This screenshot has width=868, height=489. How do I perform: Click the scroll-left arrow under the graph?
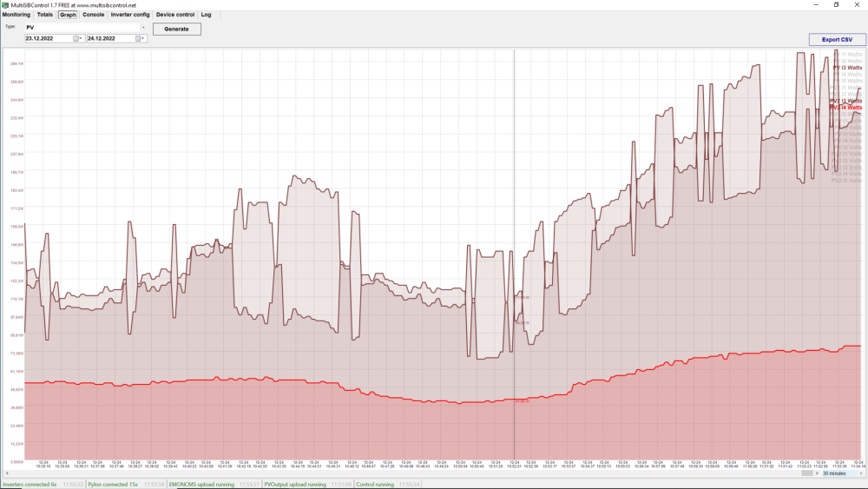coord(7,473)
